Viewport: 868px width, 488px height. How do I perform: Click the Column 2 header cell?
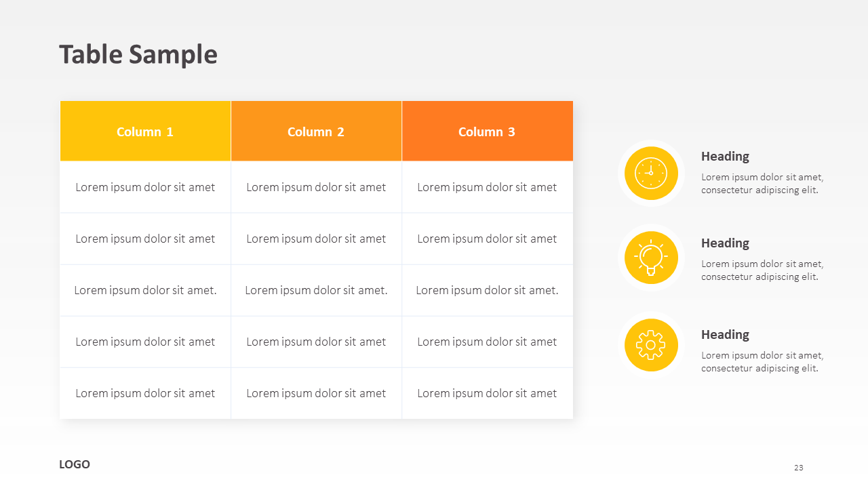[x=316, y=131]
